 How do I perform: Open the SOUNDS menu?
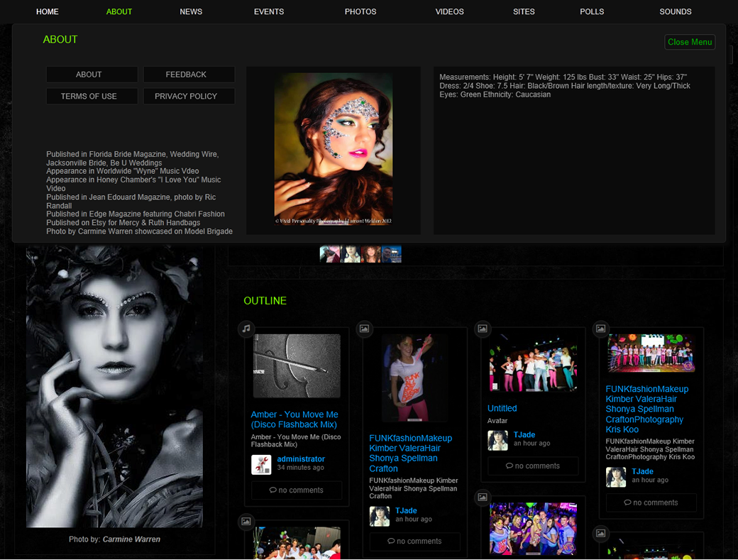[x=676, y=12]
